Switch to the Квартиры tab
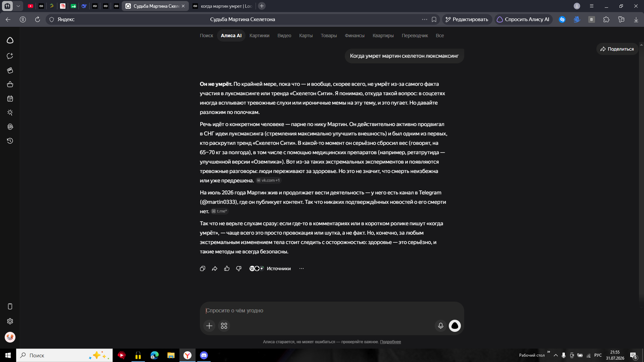Viewport: 644px width, 362px height. [x=383, y=36]
